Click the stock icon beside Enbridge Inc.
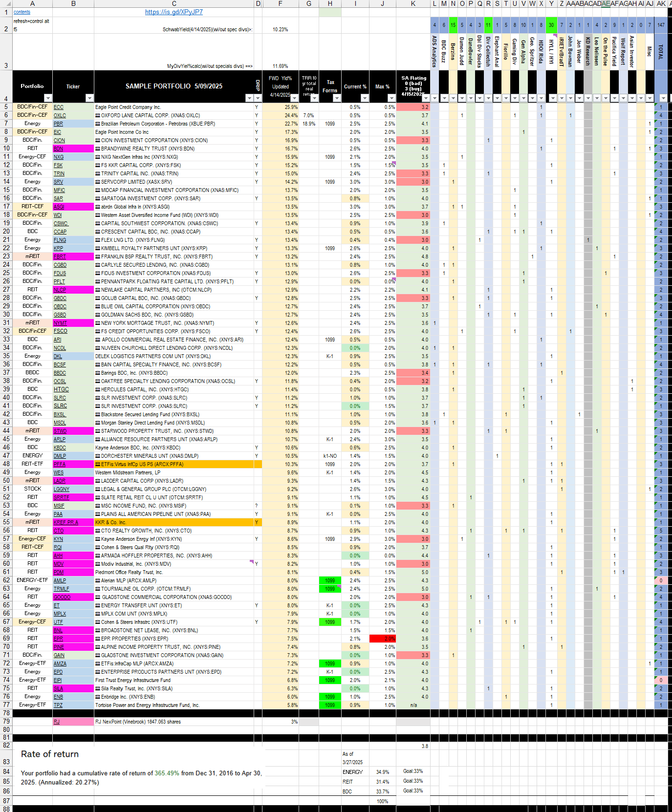 point(98,697)
